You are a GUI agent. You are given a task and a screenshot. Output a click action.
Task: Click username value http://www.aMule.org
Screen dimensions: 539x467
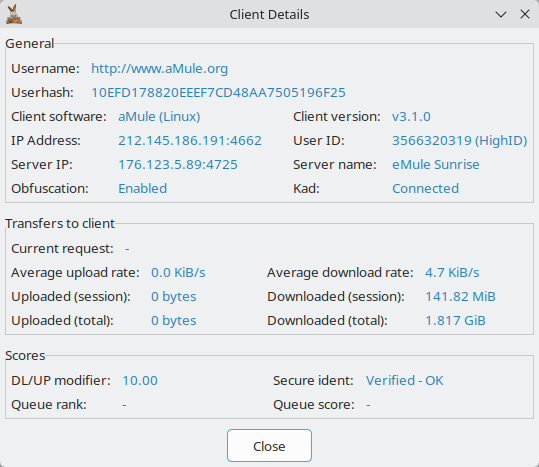[159, 68]
